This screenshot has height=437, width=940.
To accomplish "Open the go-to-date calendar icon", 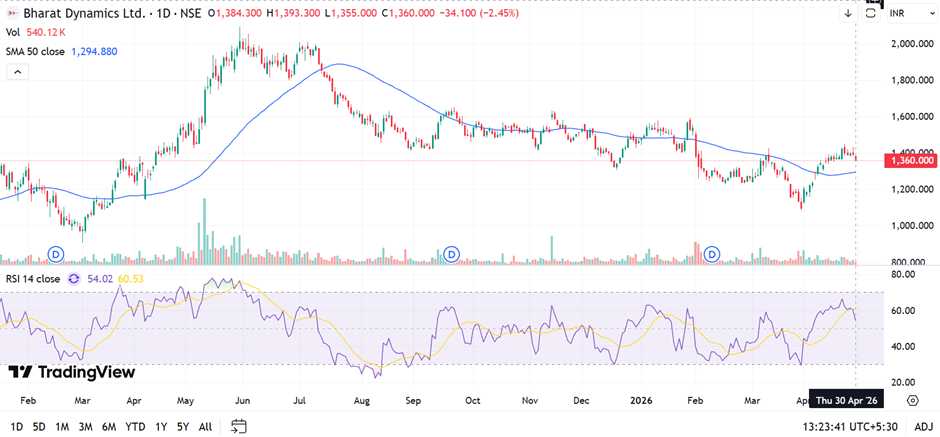I will tap(238, 426).
